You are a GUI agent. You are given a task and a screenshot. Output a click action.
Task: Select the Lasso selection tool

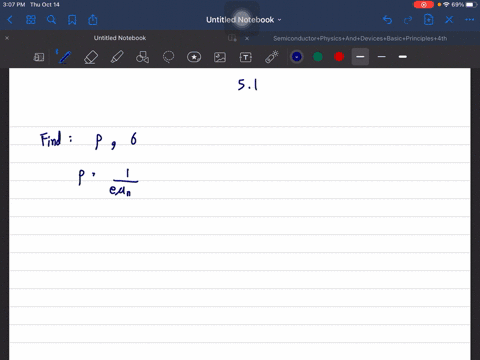(x=168, y=57)
